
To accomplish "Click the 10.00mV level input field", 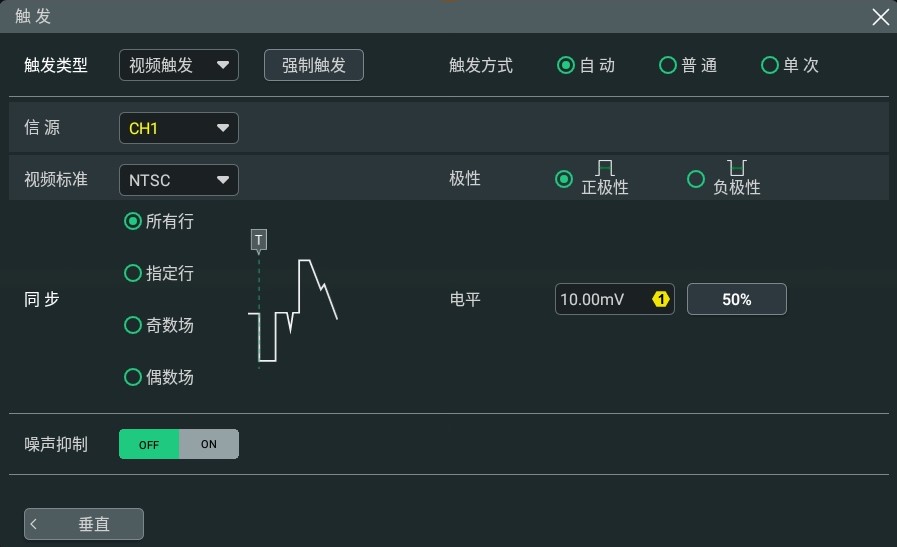I will click(614, 299).
